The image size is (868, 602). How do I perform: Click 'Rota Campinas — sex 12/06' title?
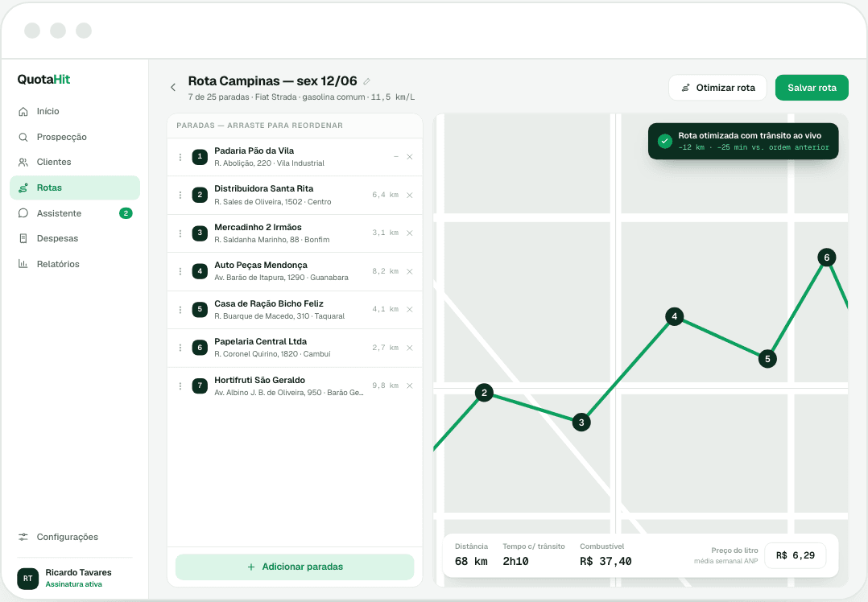[272, 81]
